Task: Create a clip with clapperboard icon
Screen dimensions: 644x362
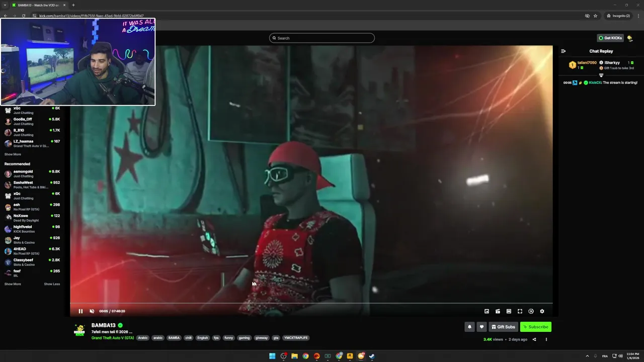Action: point(498,311)
